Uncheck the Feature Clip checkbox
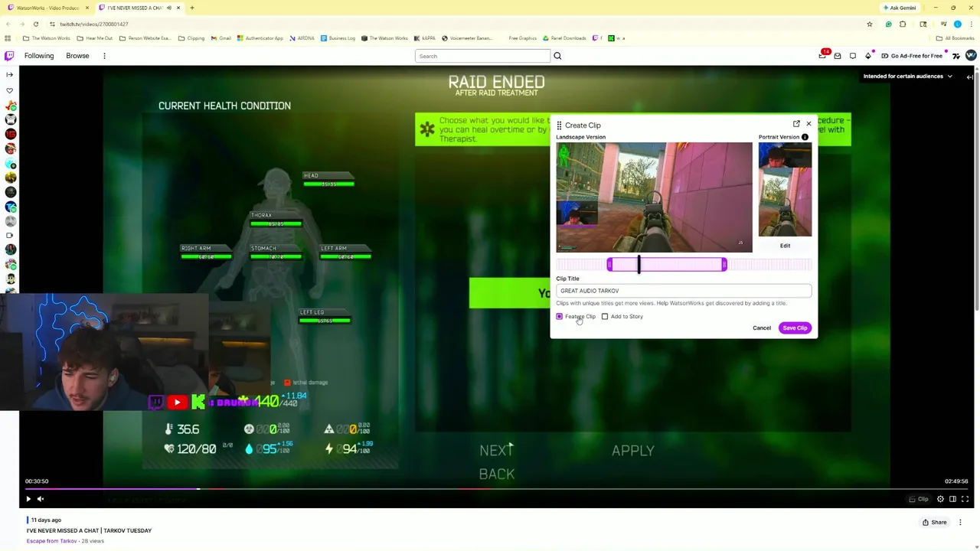This screenshot has width=980, height=551. point(560,317)
